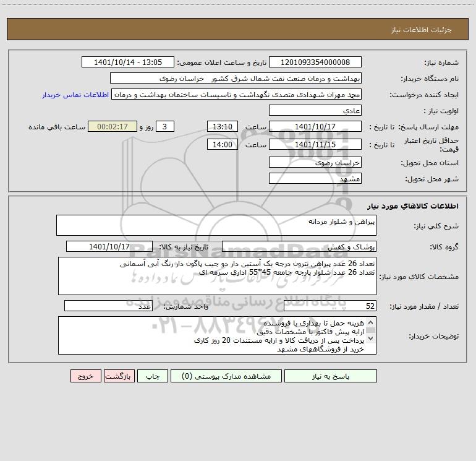Click quantity field showing 52

[x=330, y=306]
